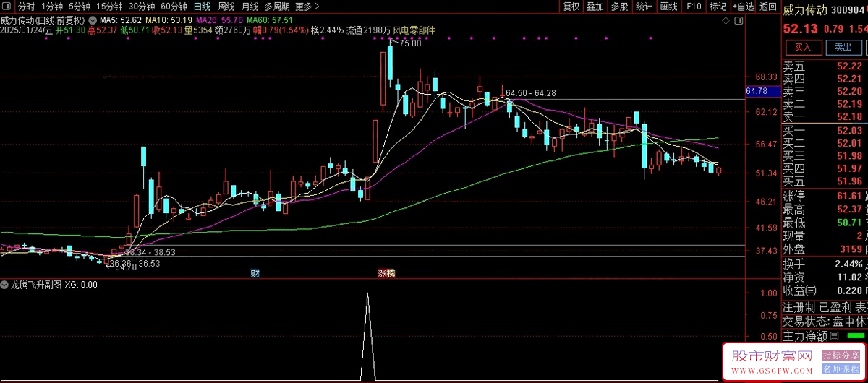Select the 60分钟 timeframe

click(174, 7)
